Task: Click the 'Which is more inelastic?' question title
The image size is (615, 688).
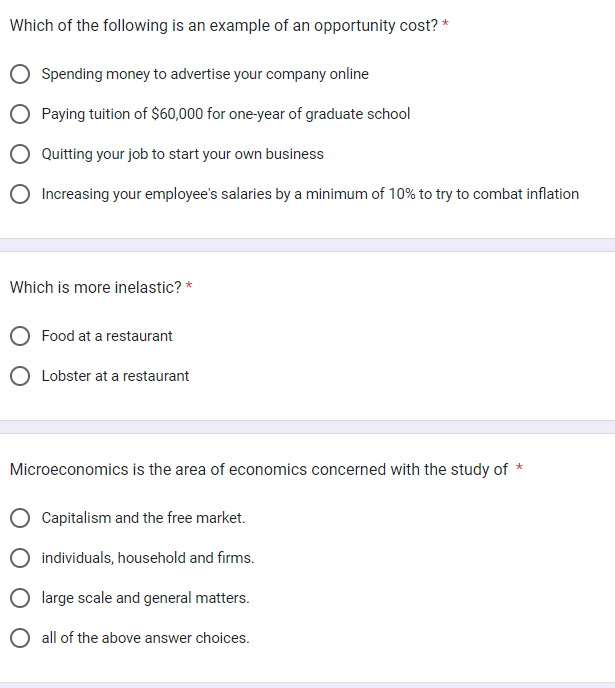Action: click(x=96, y=287)
